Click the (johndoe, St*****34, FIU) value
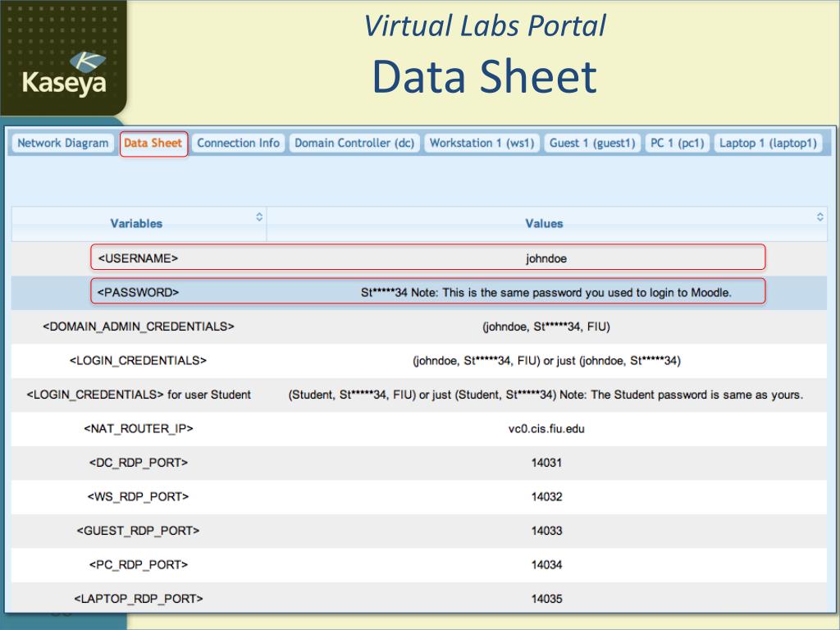Screen dimensions: 840x630 coord(546,326)
